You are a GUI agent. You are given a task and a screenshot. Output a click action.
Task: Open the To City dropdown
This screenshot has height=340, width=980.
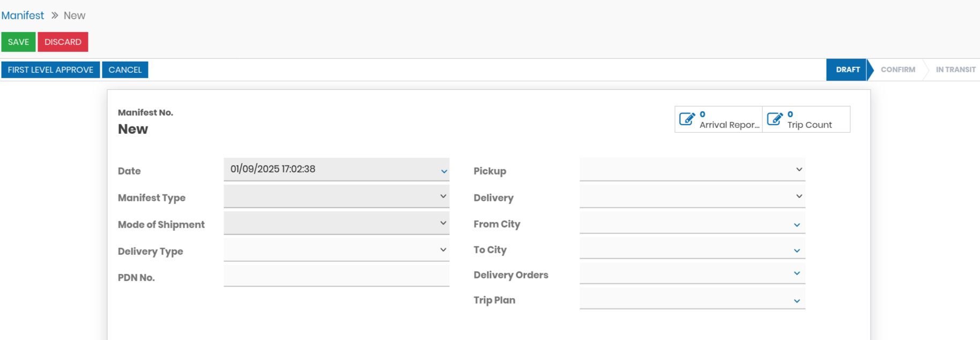(797, 251)
